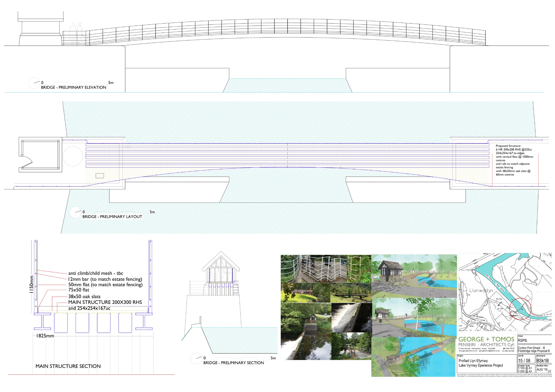
Task: Click the Drawing Nr. BSk1B field
Action: (543, 361)
